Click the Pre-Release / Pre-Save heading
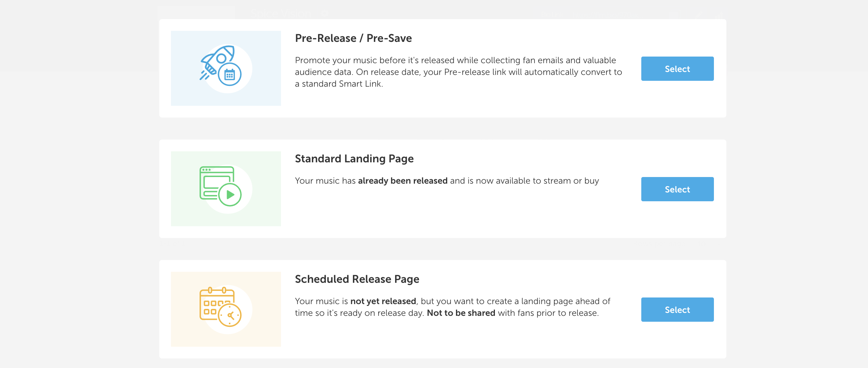Viewport: 868px width, 368px height. 353,38
